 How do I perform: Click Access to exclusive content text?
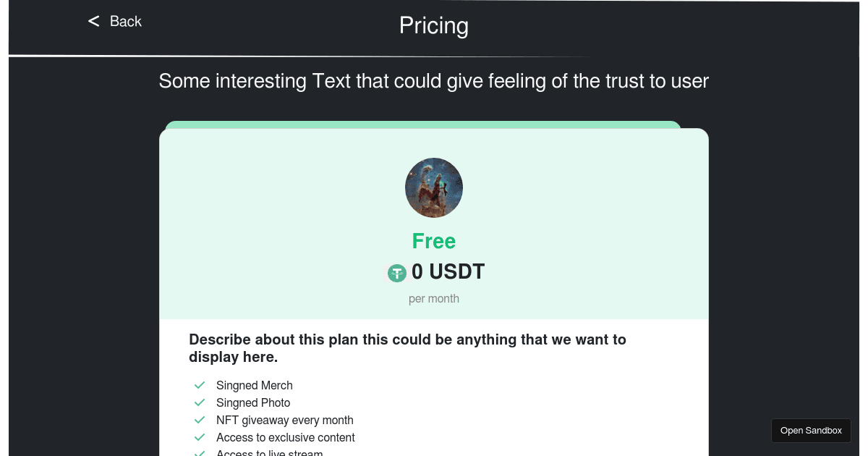coord(286,438)
